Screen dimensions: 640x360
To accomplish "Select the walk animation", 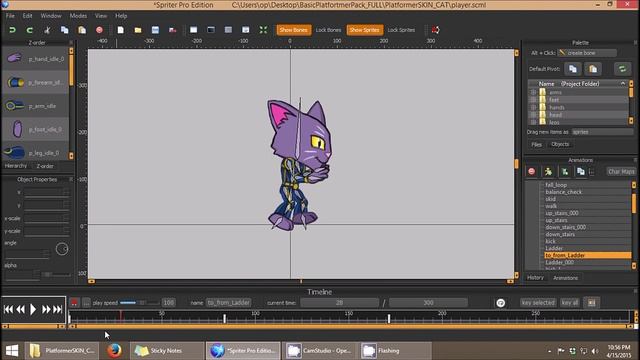I will coord(551,206).
